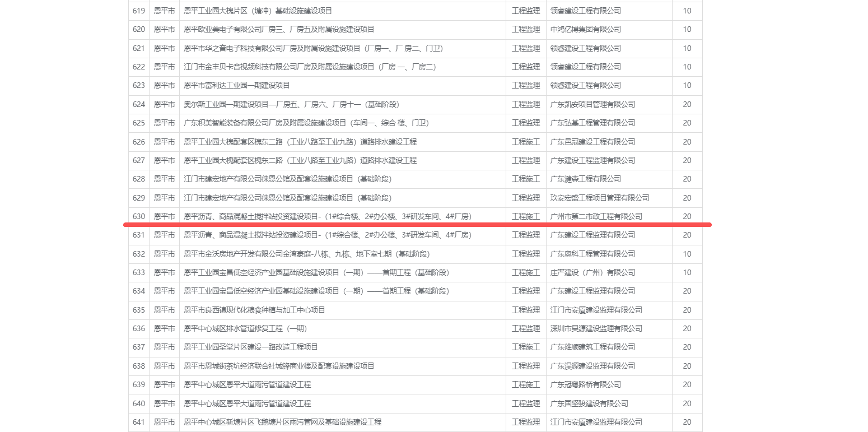868x432 pixels.
Task: Select company 玖安宏盛工程项目管理有限公司
Action: (x=600, y=198)
